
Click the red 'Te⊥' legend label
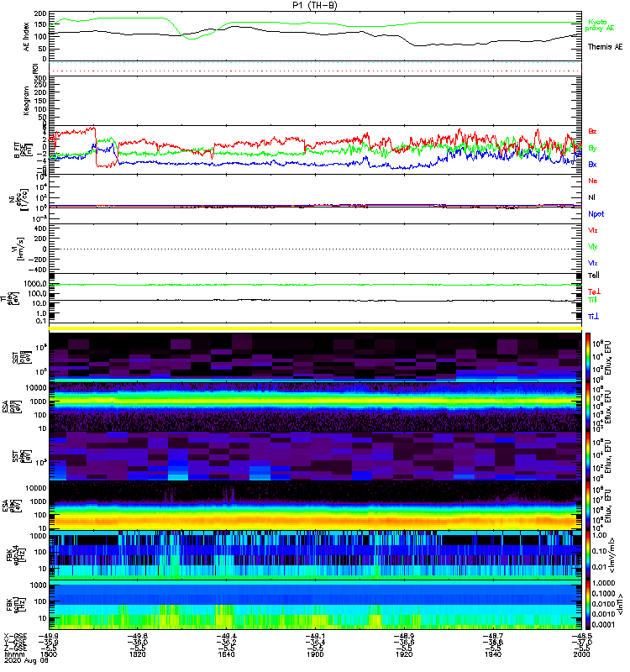click(594, 291)
